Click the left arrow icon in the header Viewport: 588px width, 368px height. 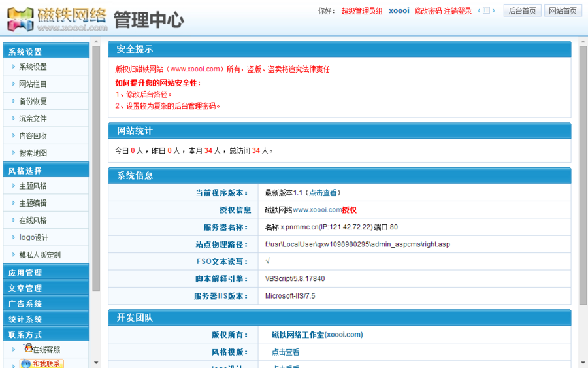click(479, 11)
